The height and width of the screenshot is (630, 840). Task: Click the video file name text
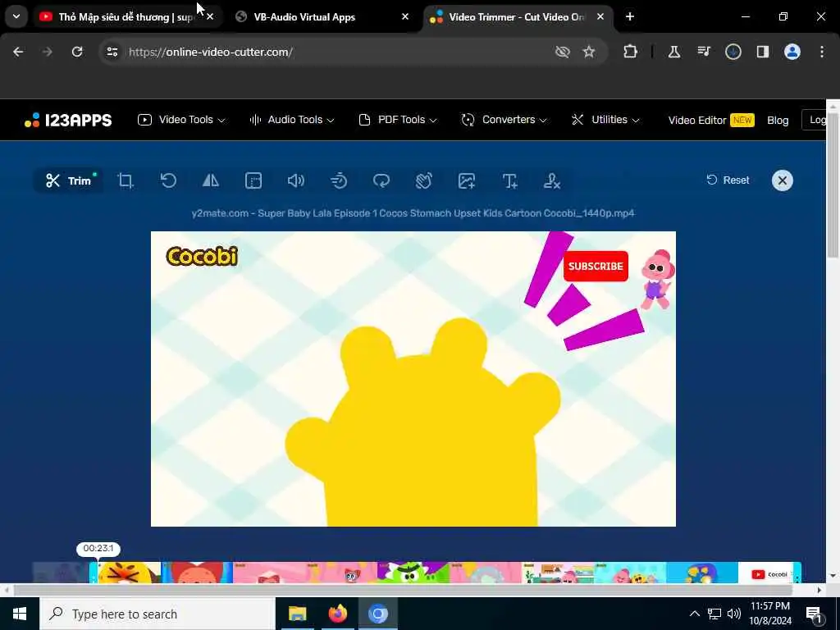tap(413, 213)
